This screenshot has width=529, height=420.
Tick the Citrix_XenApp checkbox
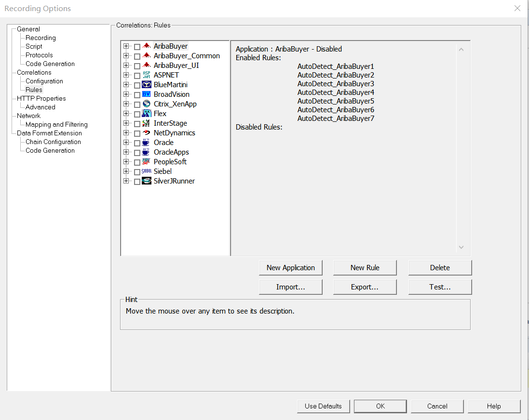(137, 105)
